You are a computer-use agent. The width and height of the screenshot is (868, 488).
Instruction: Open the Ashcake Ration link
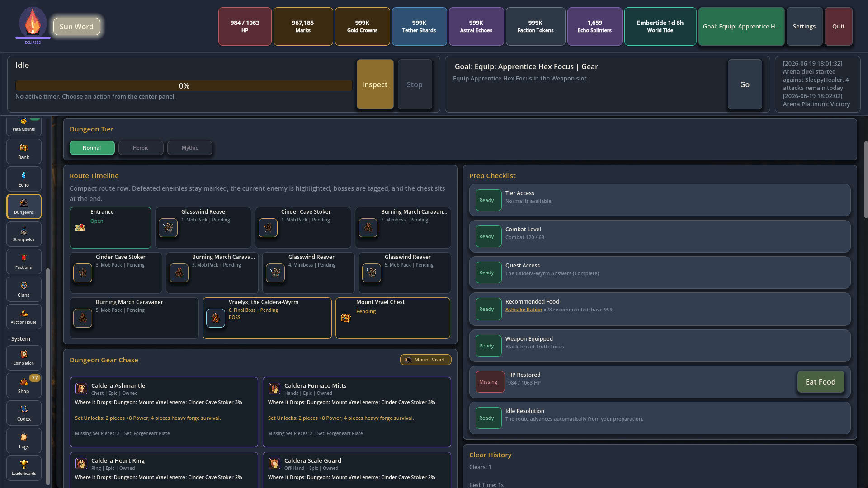pos(524,310)
